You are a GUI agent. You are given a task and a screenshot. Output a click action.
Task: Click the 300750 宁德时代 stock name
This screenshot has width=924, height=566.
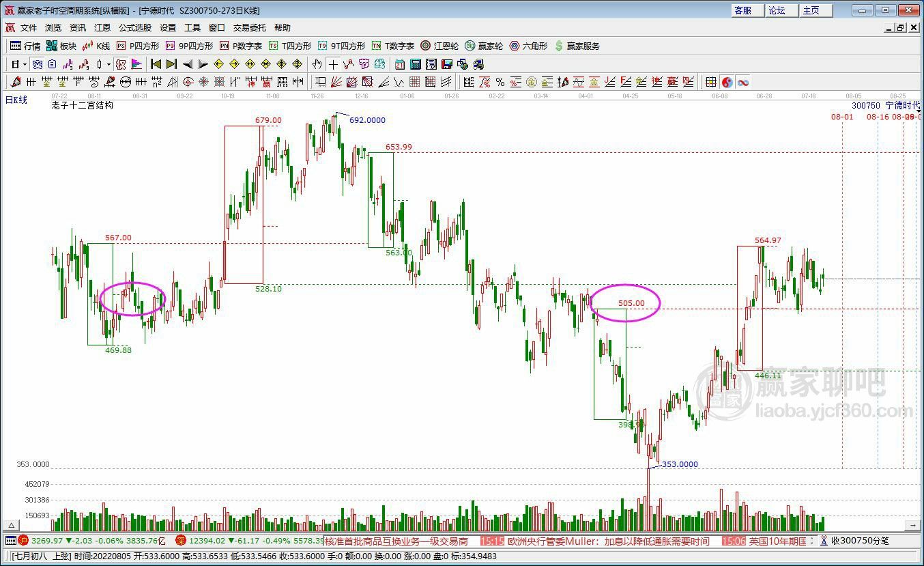886,106
